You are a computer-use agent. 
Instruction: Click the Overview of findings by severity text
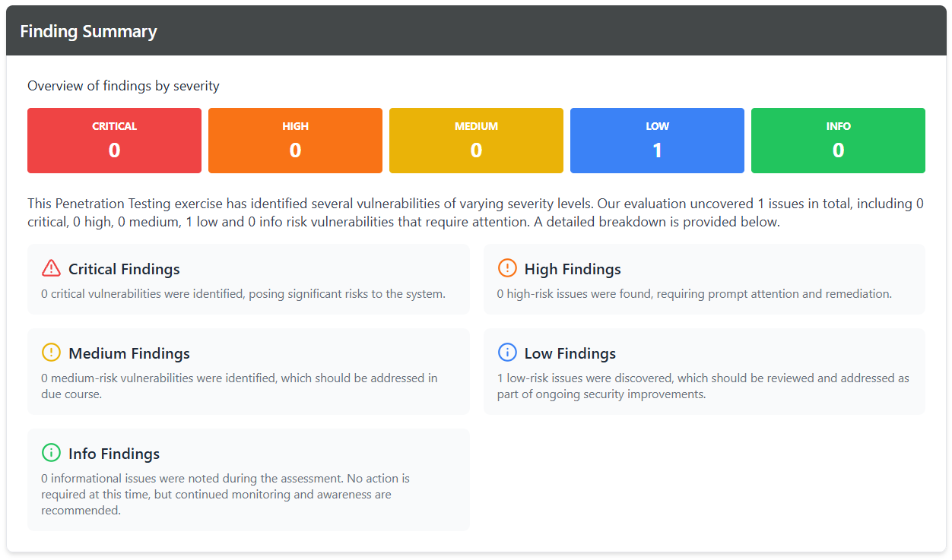pyautogui.click(x=123, y=86)
